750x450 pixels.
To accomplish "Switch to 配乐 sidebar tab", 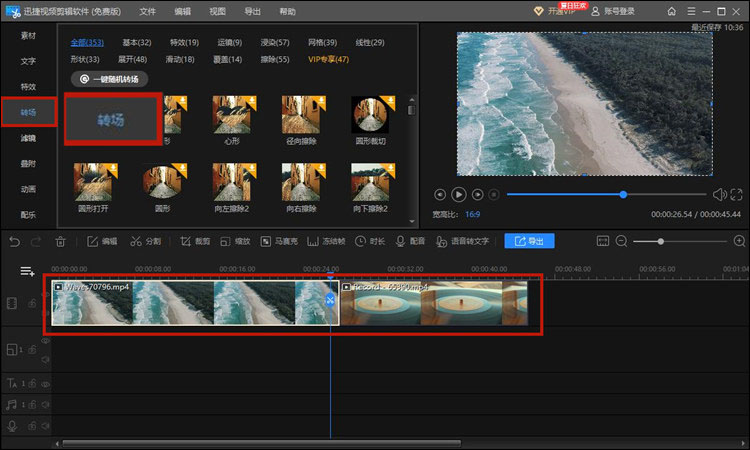I will click(28, 215).
